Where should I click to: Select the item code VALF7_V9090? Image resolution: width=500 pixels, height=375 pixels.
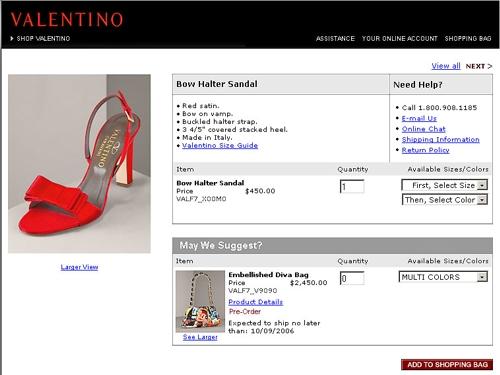253,291
